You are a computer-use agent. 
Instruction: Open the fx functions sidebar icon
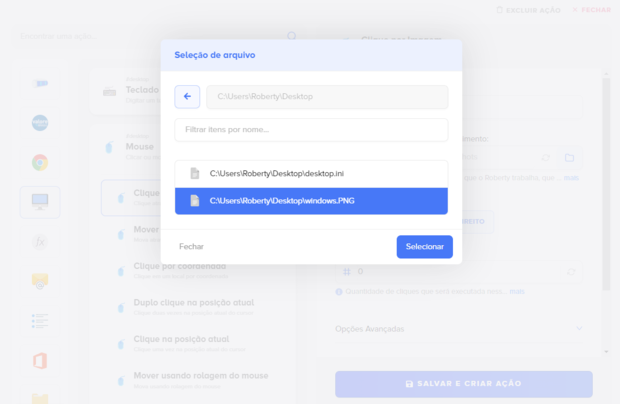click(40, 242)
